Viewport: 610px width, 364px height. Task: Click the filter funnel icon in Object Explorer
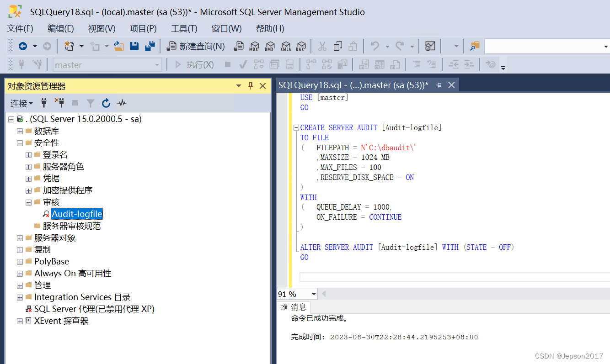(x=91, y=103)
